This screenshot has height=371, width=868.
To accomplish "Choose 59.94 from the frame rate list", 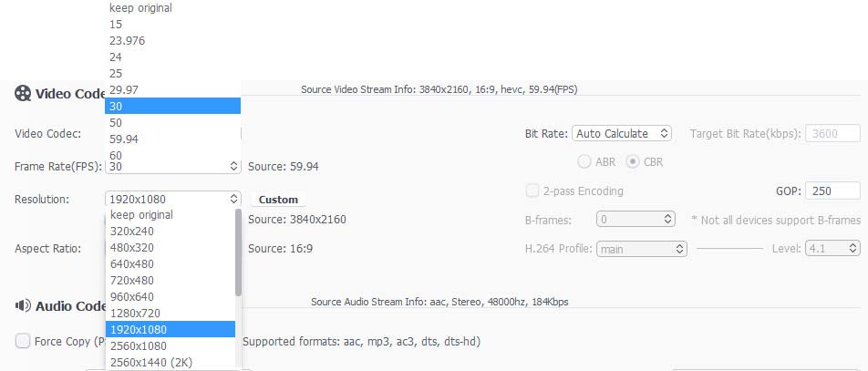I will [x=124, y=139].
